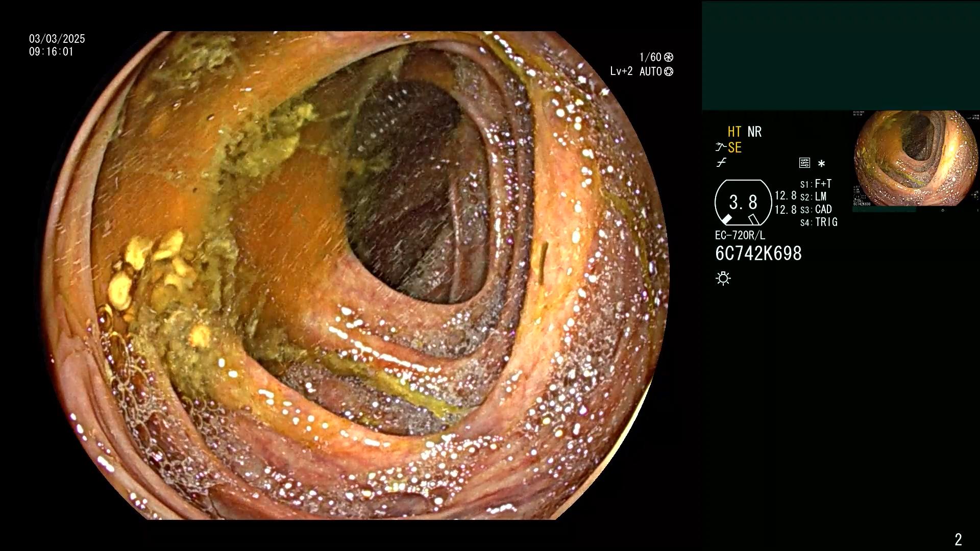Open the picture-in-picture endoscopy thumbnail
980x551 pixels.
pyautogui.click(x=916, y=159)
